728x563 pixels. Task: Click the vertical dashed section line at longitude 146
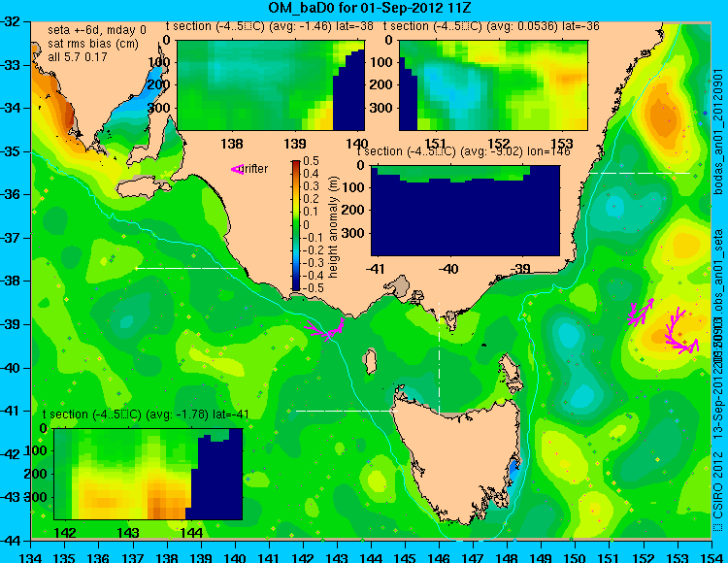439,357
